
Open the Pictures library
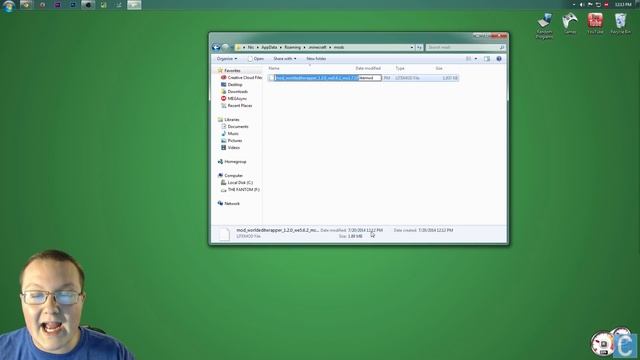pyautogui.click(x=231, y=140)
